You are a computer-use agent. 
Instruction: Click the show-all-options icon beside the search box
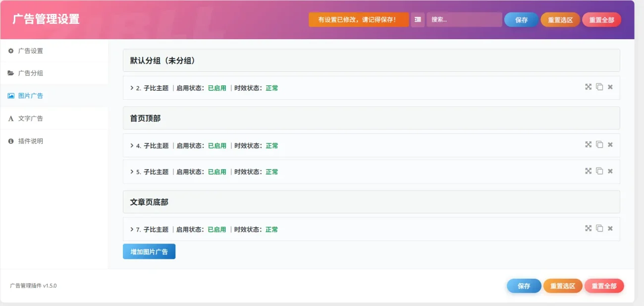click(x=418, y=20)
